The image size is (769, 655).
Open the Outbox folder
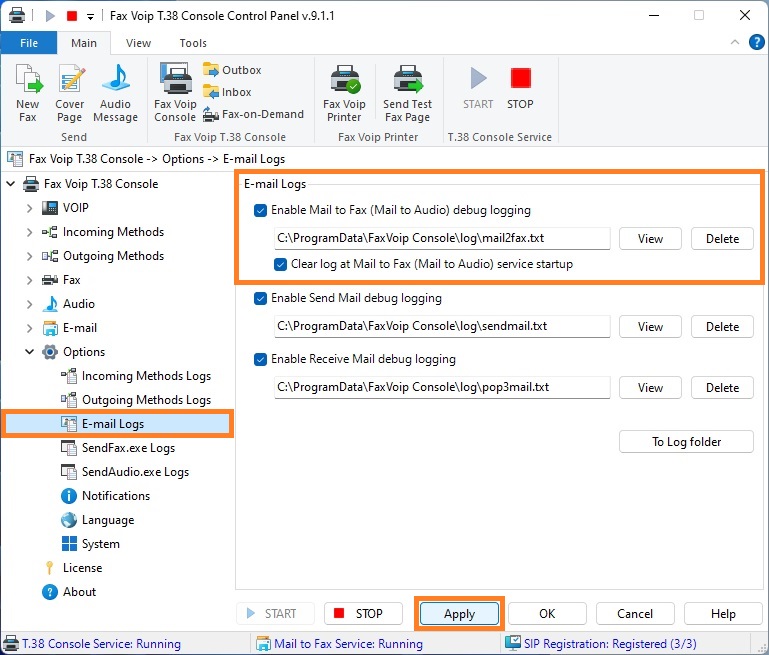click(x=232, y=70)
